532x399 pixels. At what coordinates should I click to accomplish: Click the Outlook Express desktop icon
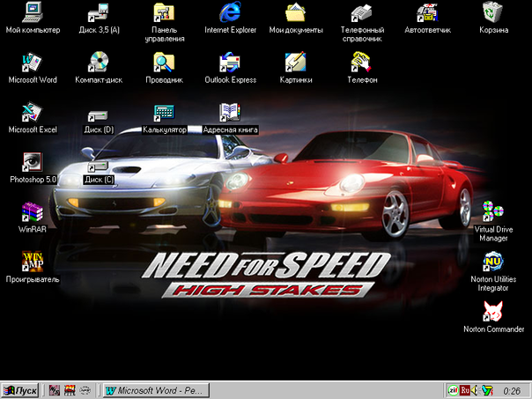(230, 62)
